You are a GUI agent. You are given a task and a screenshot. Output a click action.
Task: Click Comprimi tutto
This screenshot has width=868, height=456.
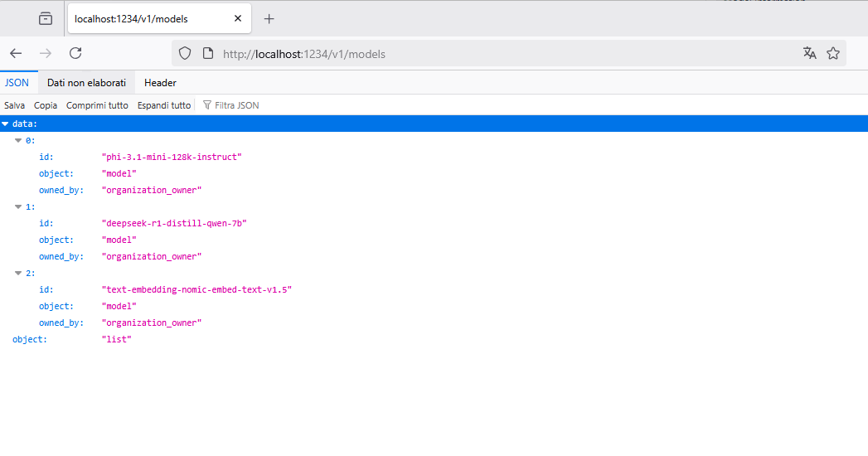(x=98, y=105)
